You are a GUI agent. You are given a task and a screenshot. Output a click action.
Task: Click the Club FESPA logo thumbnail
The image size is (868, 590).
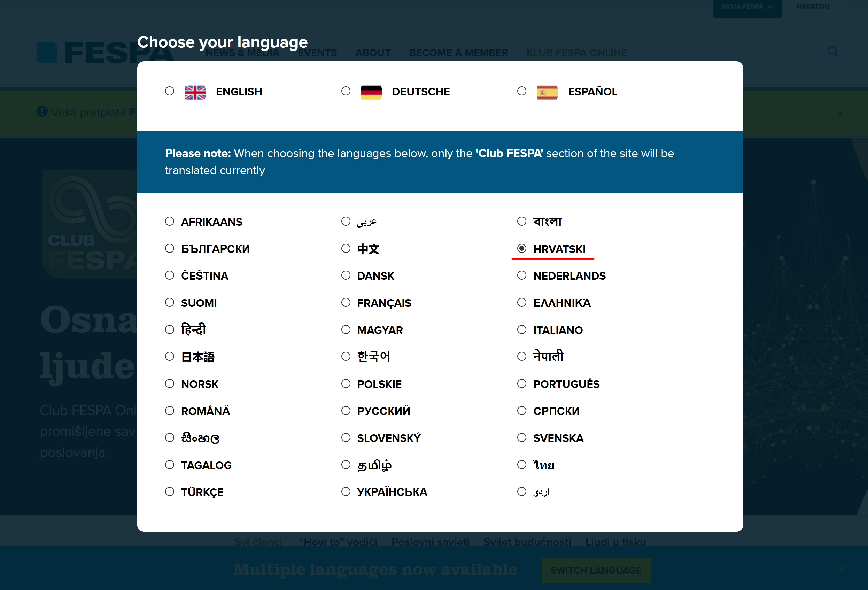pos(90,224)
